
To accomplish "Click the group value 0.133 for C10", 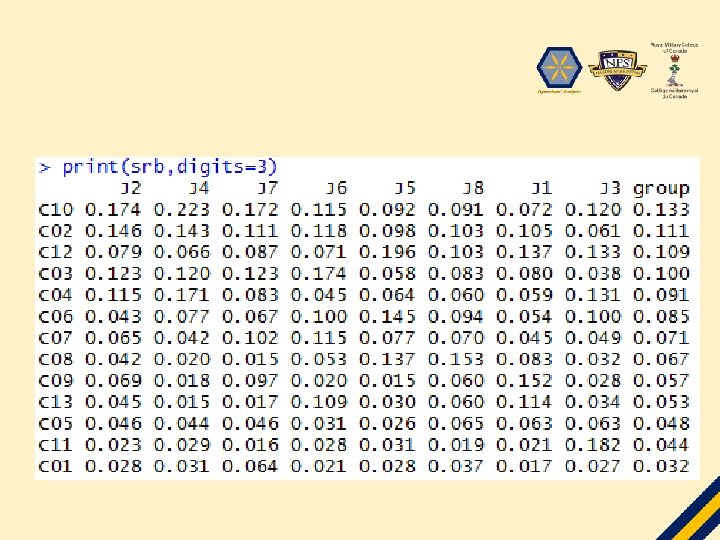I will coord(661,210).
